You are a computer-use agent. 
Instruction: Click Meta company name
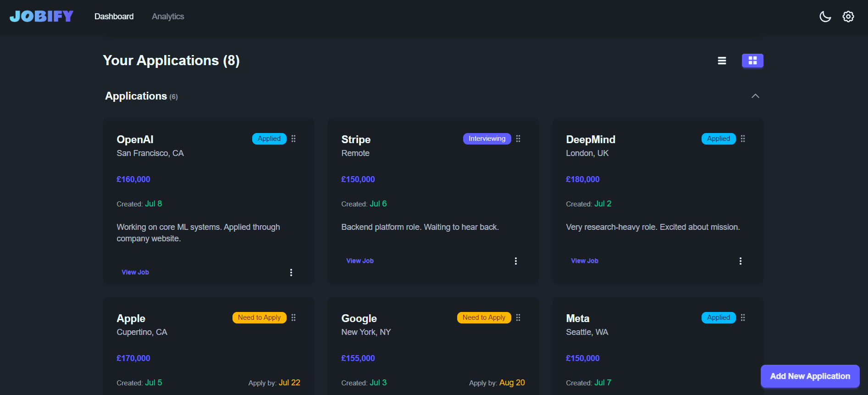click(x=578, y=318)
